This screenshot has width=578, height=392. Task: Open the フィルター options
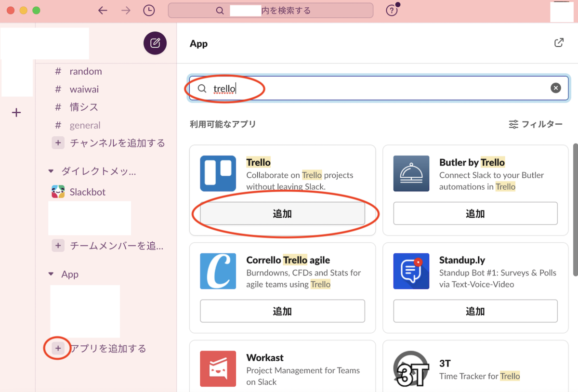[x=536, y=124]
